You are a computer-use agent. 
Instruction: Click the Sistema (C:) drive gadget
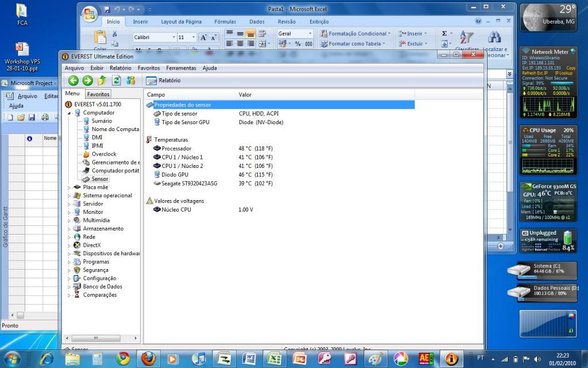(543, 270)
